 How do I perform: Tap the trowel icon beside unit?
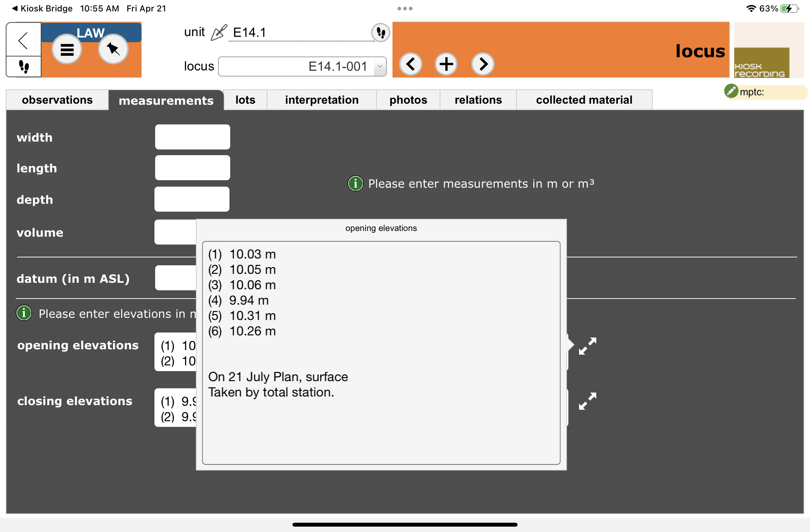[219, 33]
